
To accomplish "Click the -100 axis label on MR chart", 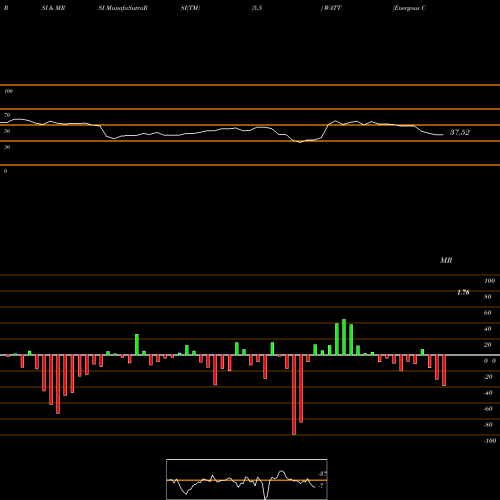I will tap(490, 441).
